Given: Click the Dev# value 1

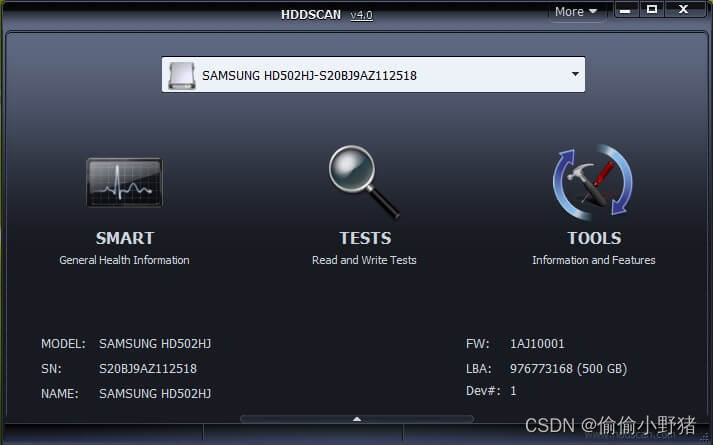Looking at the screenshot, I should 513,391.
